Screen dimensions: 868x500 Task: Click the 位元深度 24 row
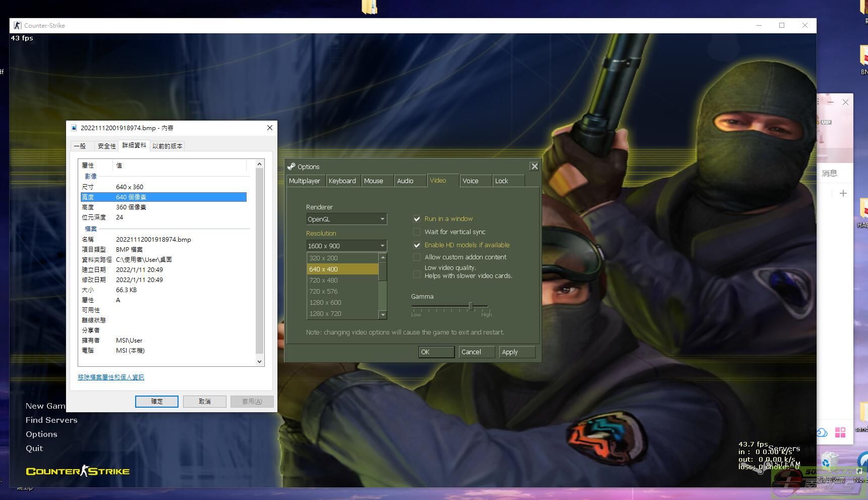pos(163,217)
